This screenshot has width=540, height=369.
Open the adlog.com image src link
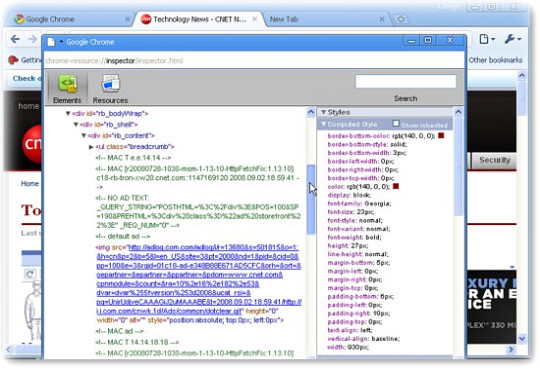pos(199,279)
